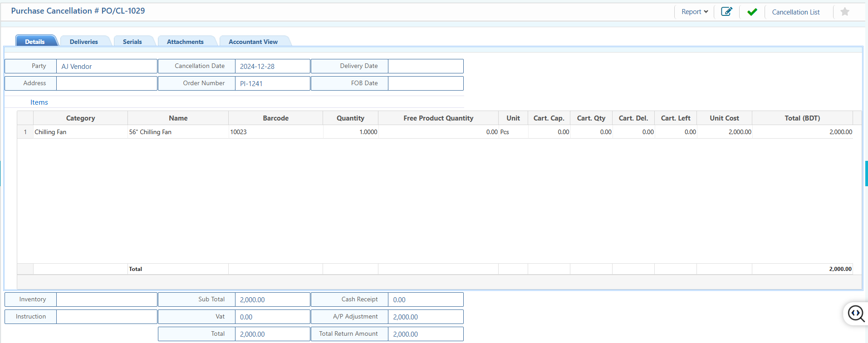Click the Total value field under Vat
This screenshot has height=343, width=868.
click(x=273, y=334)
